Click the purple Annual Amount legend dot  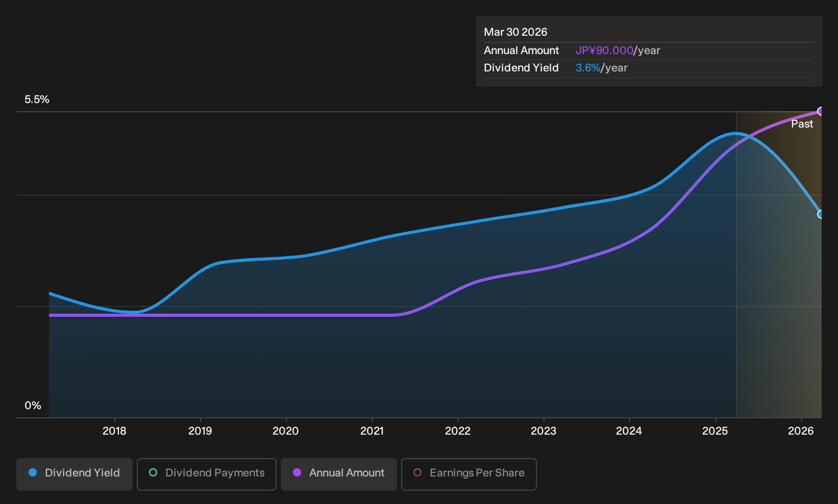297,472
